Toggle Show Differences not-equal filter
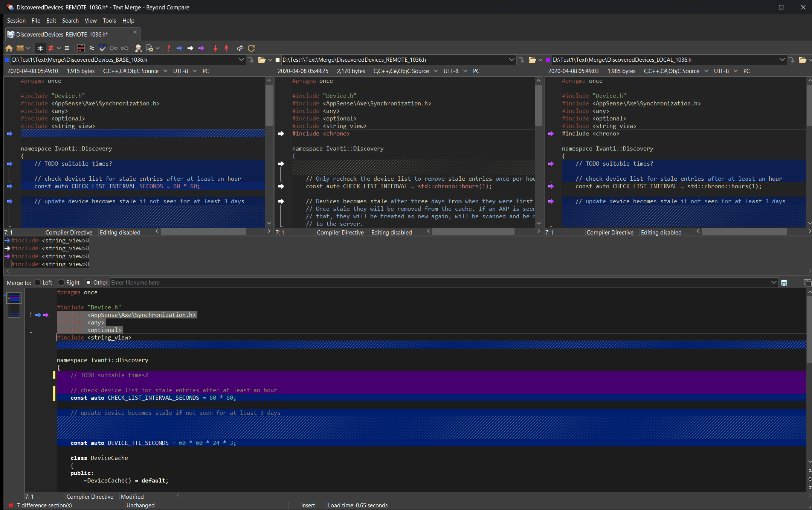This screenshot has width=812, height=510. point(51,48)
